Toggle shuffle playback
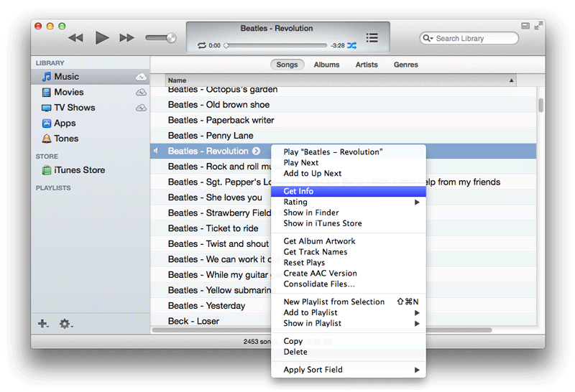Viewport: 575px width, 392px height. (351, 46)
